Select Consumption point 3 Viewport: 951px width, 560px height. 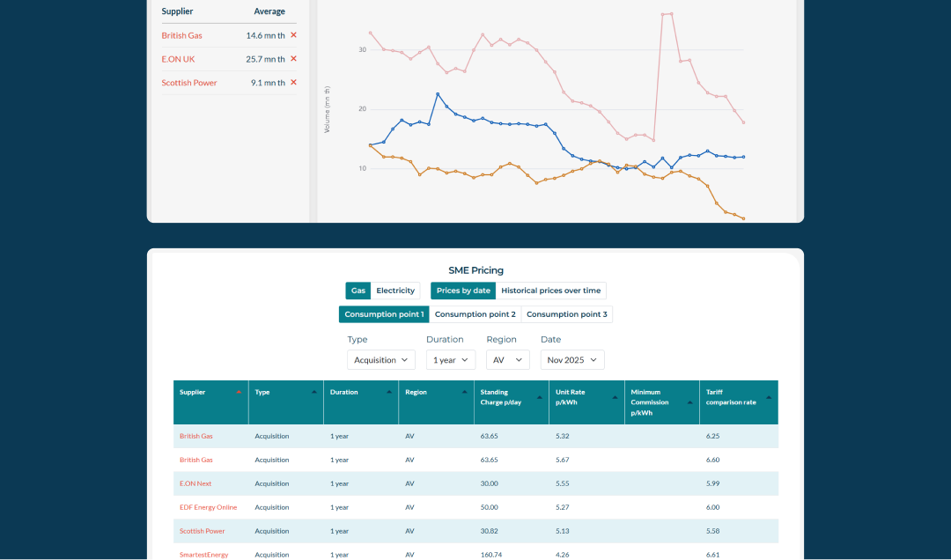point(566,314)
